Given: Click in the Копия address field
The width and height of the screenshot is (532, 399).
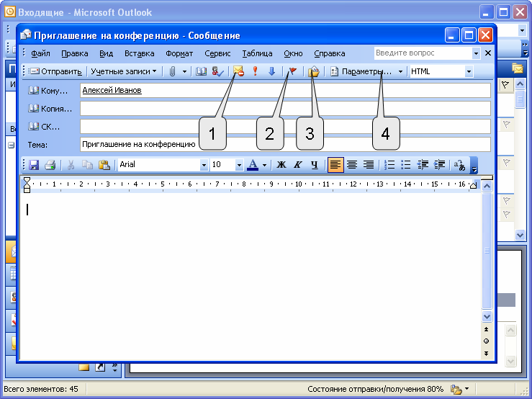Looking at the screenshot, I should [x=285, y=109].
